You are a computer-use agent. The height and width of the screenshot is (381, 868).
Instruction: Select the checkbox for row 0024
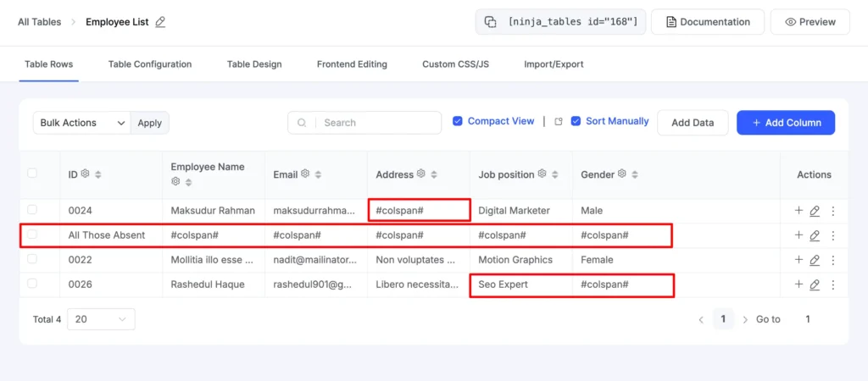[32, 210]
